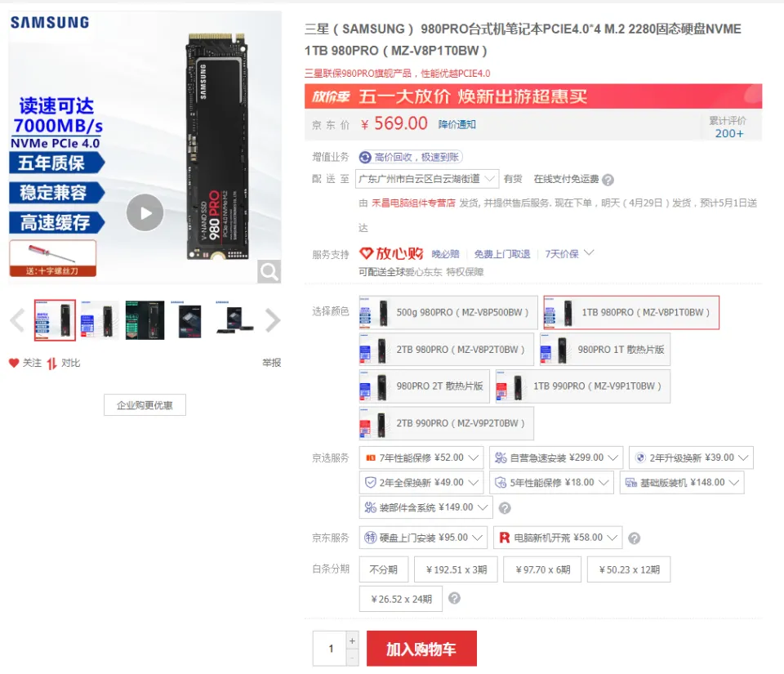Open help icon beside 装部件含系统 service
The width and height of the screenshot is (784, 674).
[x=505, y=508]
